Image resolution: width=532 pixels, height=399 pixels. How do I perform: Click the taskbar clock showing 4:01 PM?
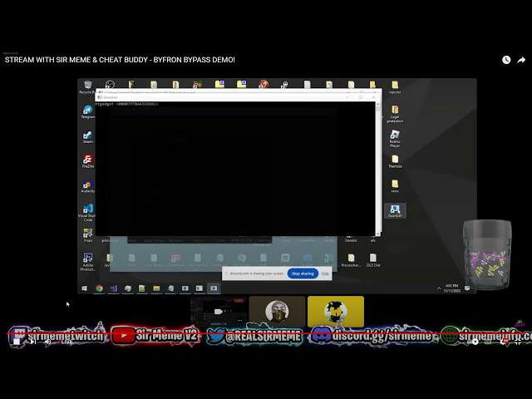tap(452, 288)
